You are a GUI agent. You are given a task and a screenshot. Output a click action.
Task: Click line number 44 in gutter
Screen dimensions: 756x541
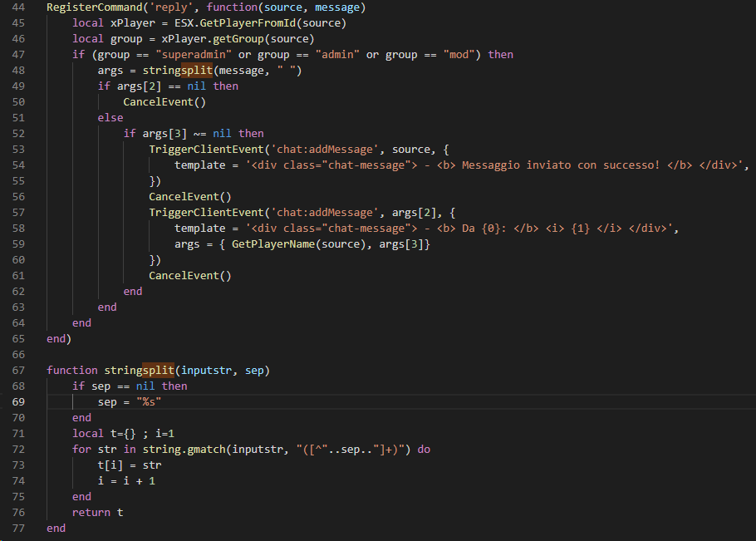coord(18,7)
